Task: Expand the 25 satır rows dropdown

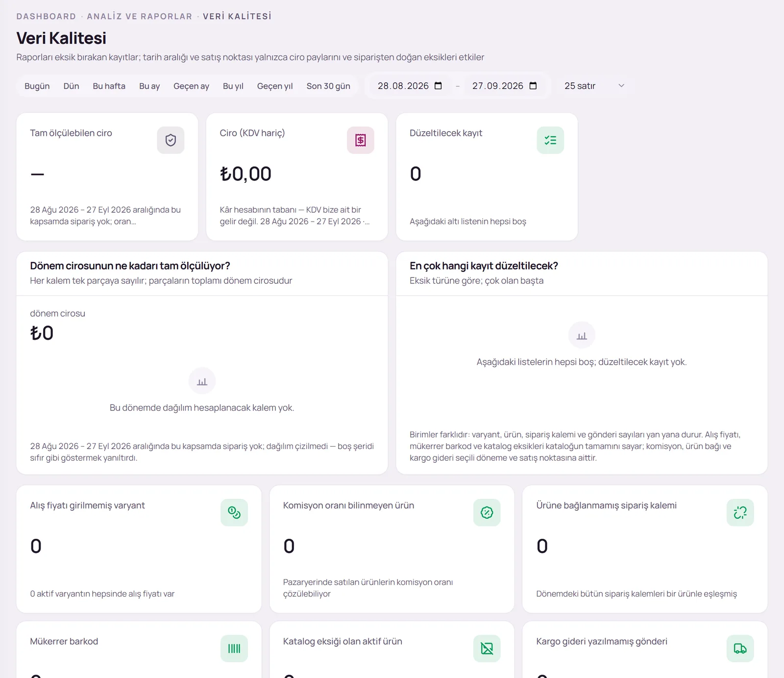Action: 594,86
